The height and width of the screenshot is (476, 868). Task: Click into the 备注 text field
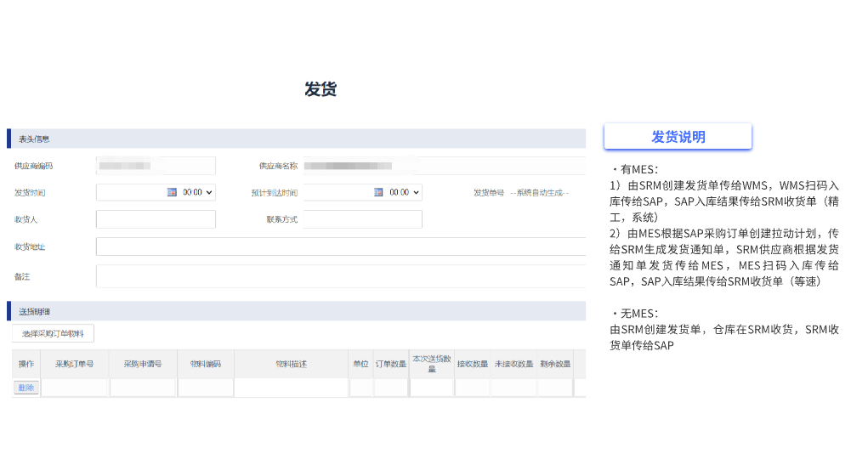pos(340,276)
